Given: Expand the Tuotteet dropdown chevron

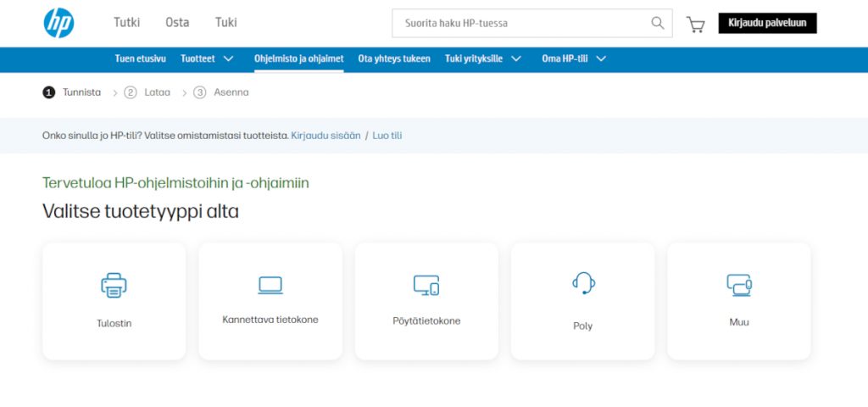Looking at the screenshot, I should (x=228, y=59).
